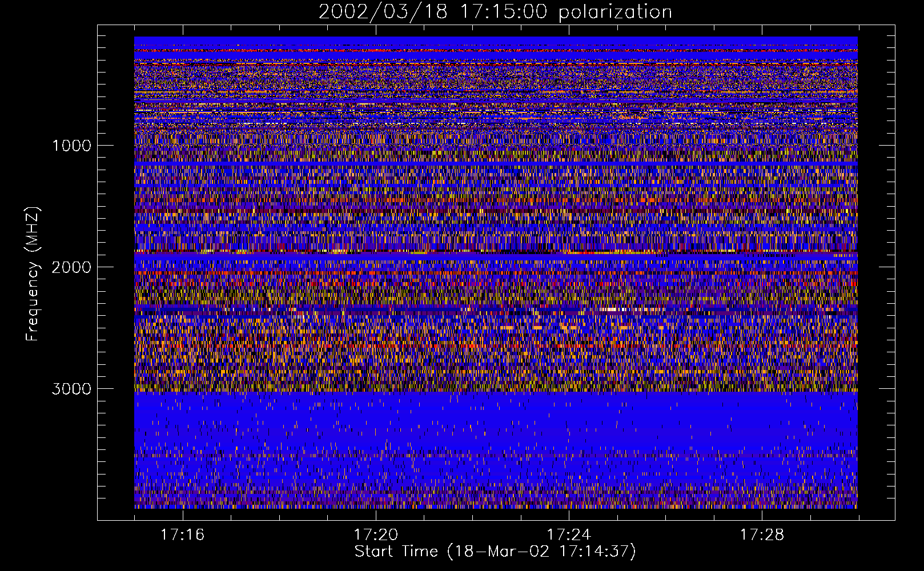Click the 'Start Time (18-Mar-02 17:14:37)' label
The width and height of the screenshot is (924, 571).
pyautogui.click(x=495, y=552)
